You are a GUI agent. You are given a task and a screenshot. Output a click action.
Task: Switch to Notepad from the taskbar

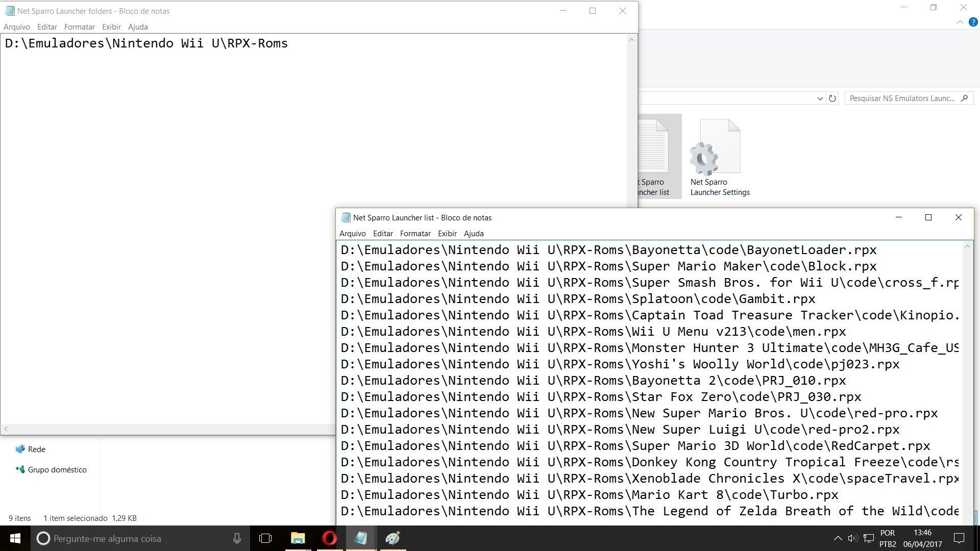point(361,538)
